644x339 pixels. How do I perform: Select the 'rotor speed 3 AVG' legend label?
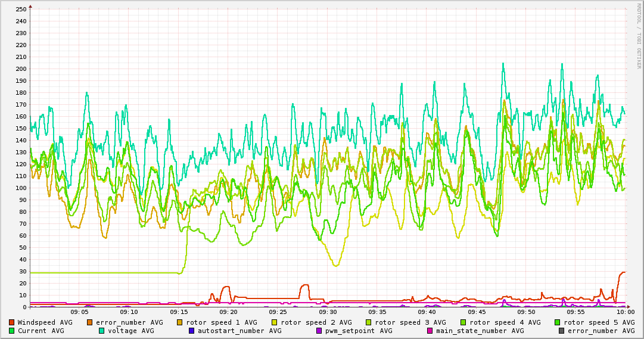coord(410,322)
